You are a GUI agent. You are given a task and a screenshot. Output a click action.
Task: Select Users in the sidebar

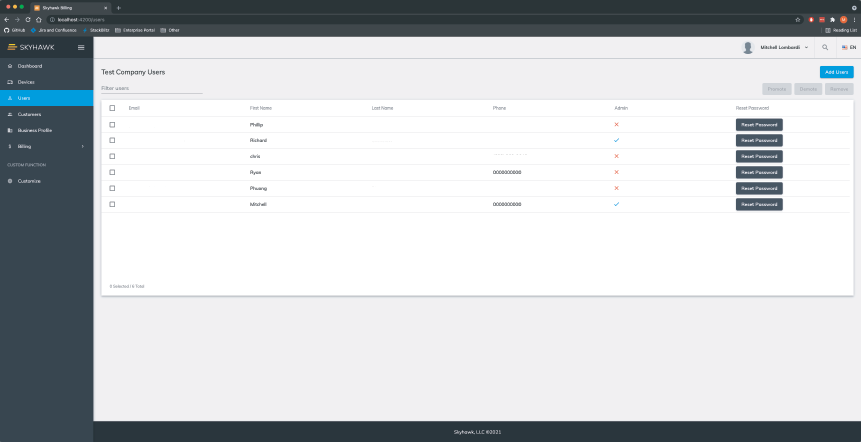[47, 98]
